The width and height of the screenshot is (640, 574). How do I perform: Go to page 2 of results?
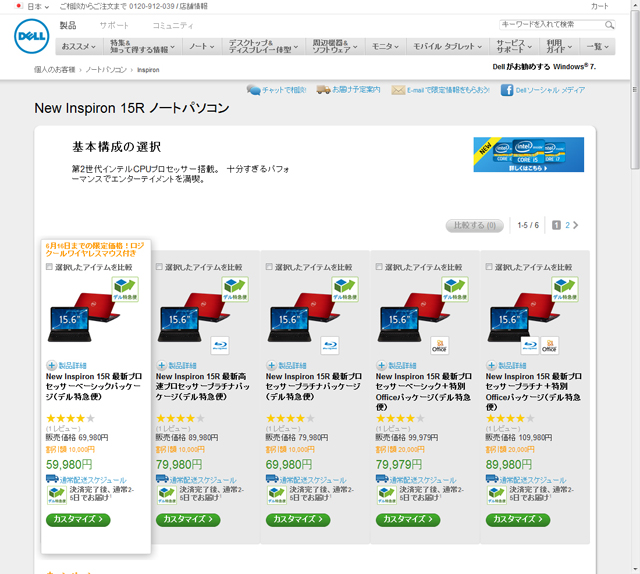coord(567,225)
